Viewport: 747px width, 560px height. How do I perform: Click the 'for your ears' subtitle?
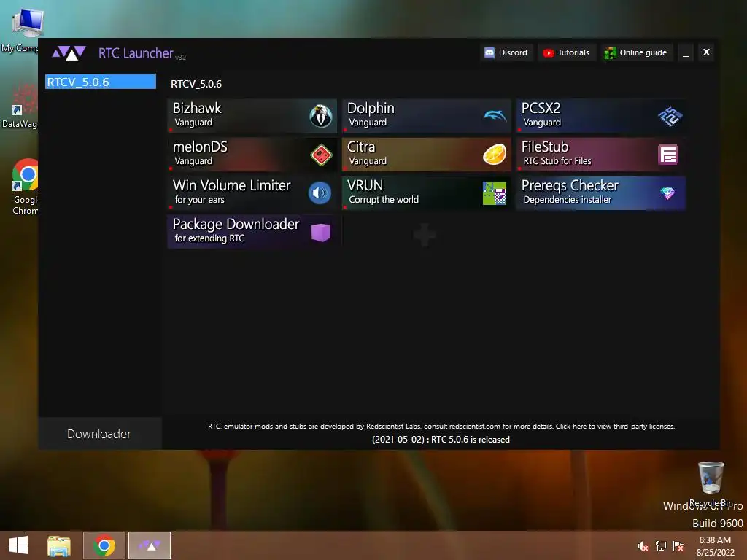199,200
